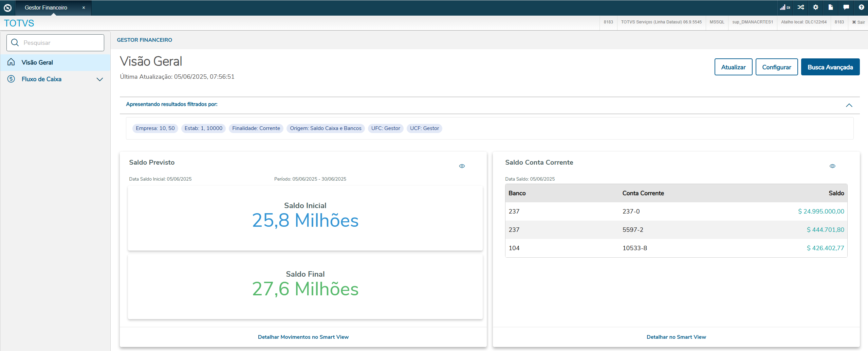Open Detalhar Movimentos no Smart View link
Image resolution: width=868 pixels, height=351 pixels.
pos(303,337)
